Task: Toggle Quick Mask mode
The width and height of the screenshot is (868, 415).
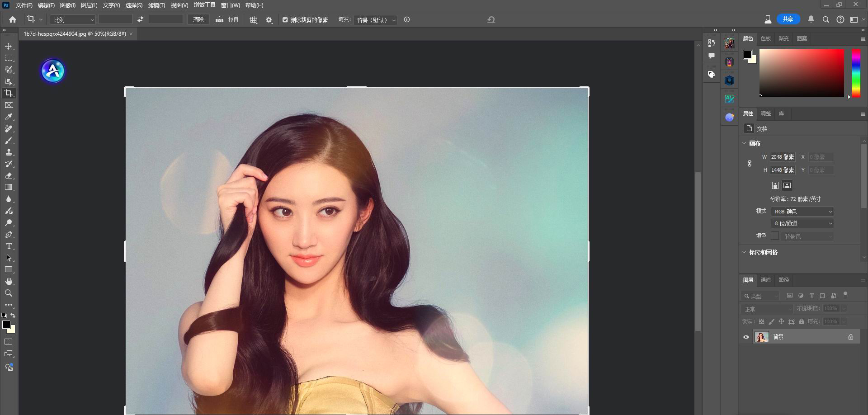Action: [9, 342]
